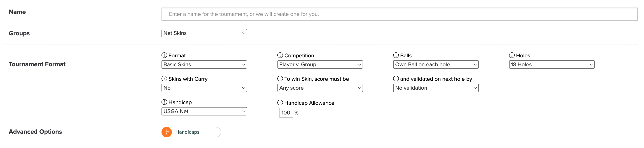Expand the Skins with Carry No dropdown

pos(204,88)
